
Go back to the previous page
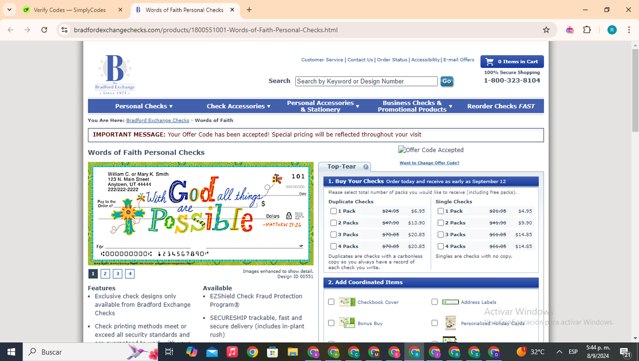[x=11, y=30]
